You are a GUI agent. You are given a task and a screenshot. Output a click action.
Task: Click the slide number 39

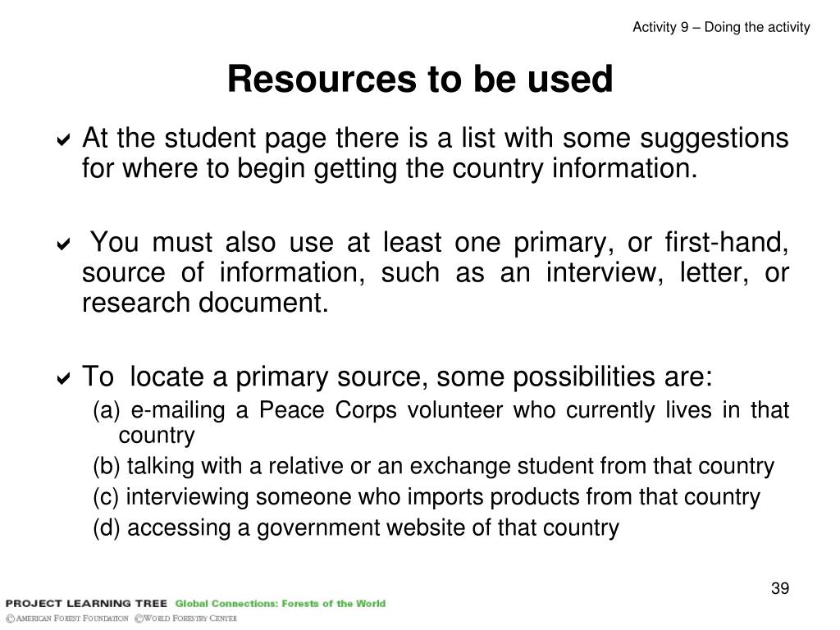(x=780, y=588)
